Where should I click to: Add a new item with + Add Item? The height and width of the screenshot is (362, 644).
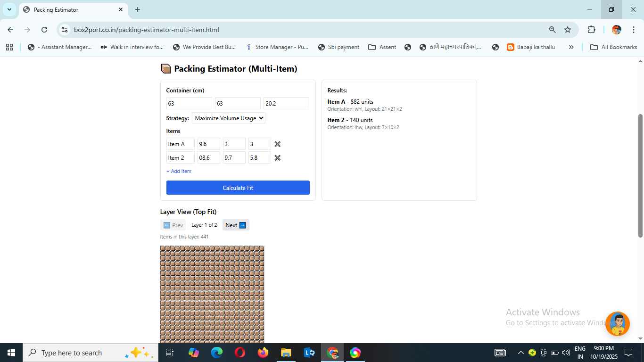pos(179,171)
